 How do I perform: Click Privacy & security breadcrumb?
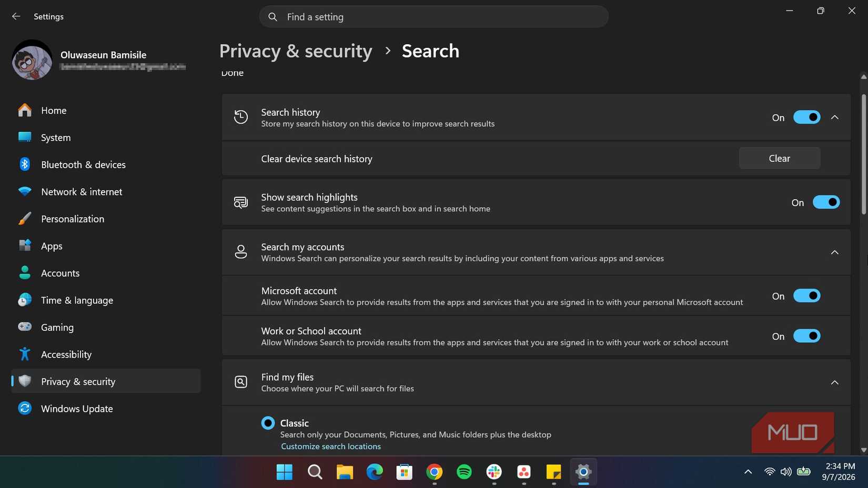coord(296,51)
